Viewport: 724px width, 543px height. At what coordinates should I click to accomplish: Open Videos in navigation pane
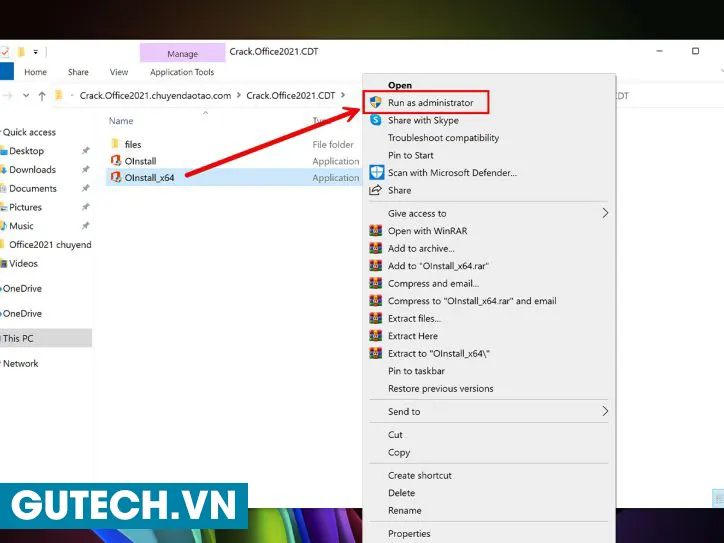pyautogui.click(x=23, y=264)
